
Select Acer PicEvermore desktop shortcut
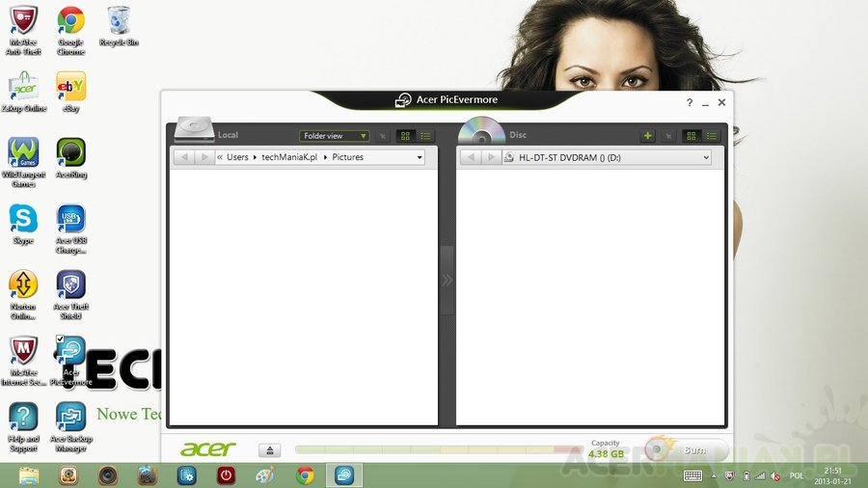70,361
